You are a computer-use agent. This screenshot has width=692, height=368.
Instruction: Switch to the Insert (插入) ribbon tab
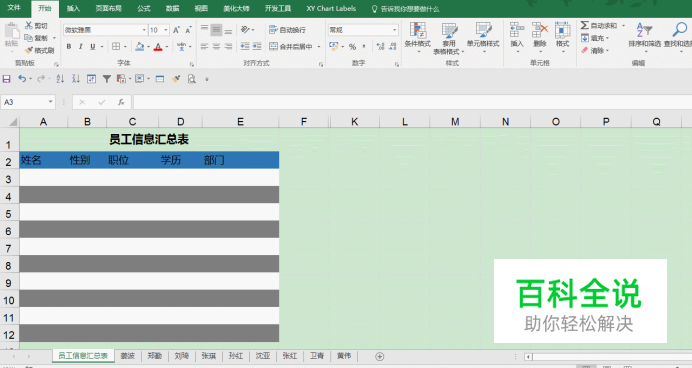[x=73, y=8]
